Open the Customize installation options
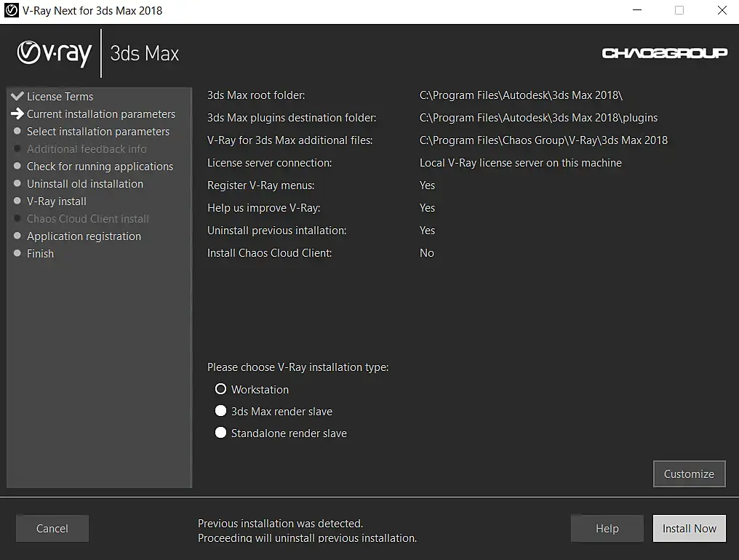Viewport: 739px width, 560px height. coord(689,473)
